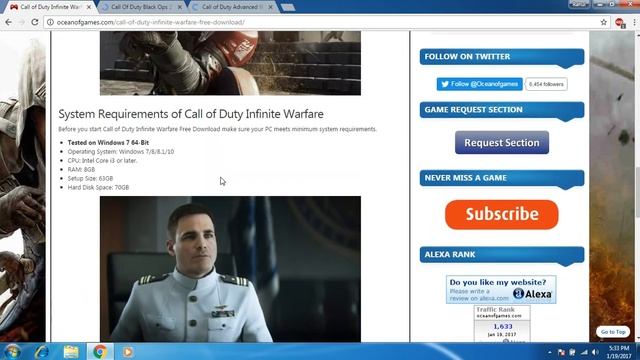Open the Alexa review banner
Image resolution: width=640 pixels, height=360 pixels.
pos(501,289)
